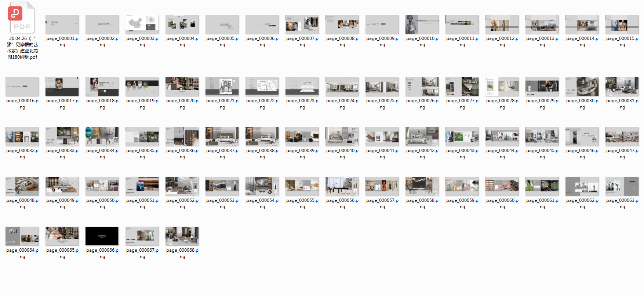Select page_000051.png thumbnail
This screenshot has height=296, width=644.
click(x=142, y=186)
